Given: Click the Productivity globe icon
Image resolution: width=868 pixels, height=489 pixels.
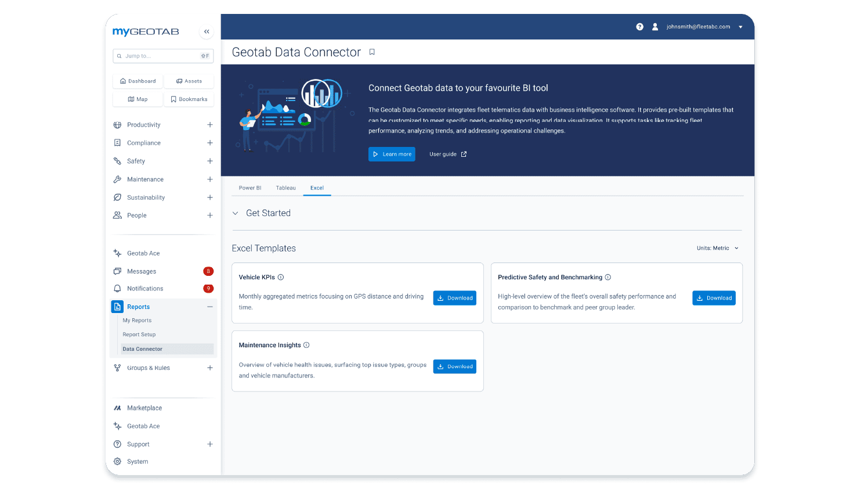Looking at the screenshot, I should tap(117, 125).
